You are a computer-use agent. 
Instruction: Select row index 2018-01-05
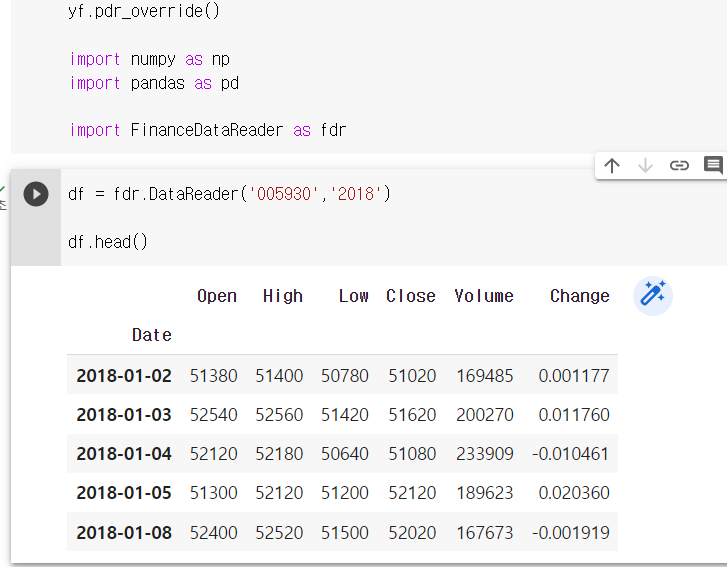click(x=124, y=492)
